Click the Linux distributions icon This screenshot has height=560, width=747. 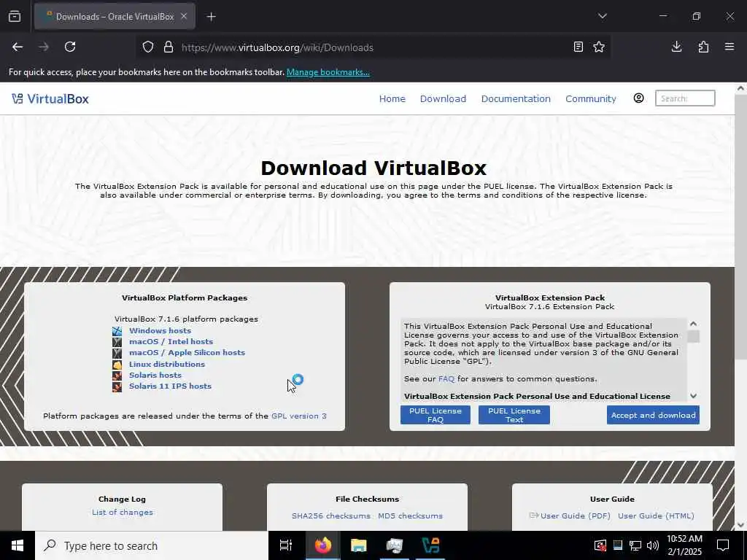(x=117, y=365)
